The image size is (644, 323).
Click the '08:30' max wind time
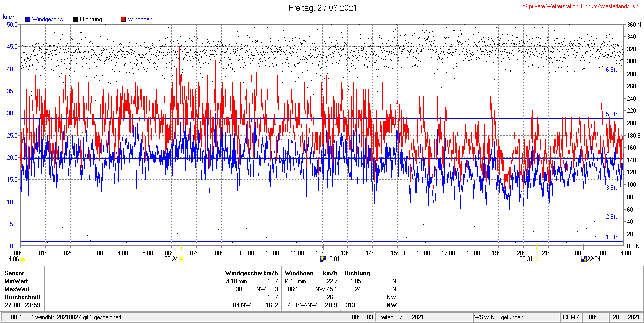(235, 289)
